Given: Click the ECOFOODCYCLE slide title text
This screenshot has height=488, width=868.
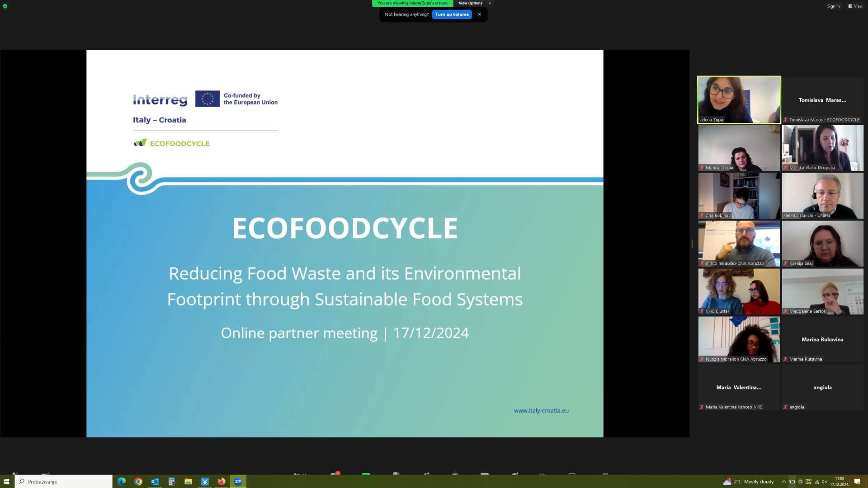Looking at the screenshot, I should [345, 228].
